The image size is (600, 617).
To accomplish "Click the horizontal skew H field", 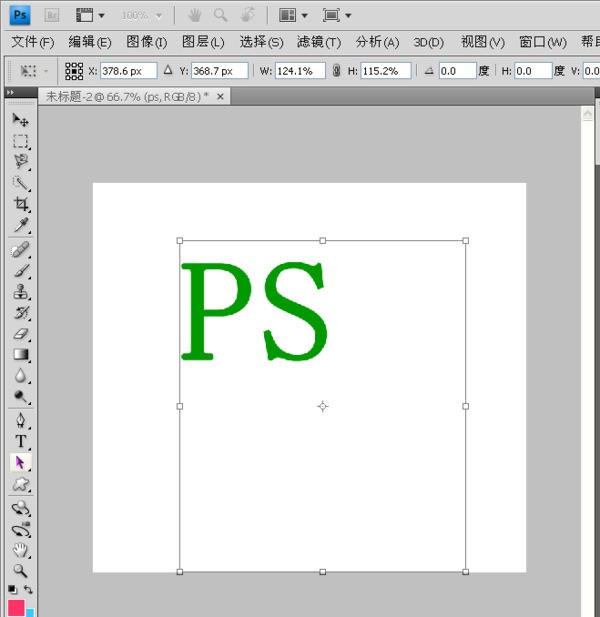I will [533, 71].
